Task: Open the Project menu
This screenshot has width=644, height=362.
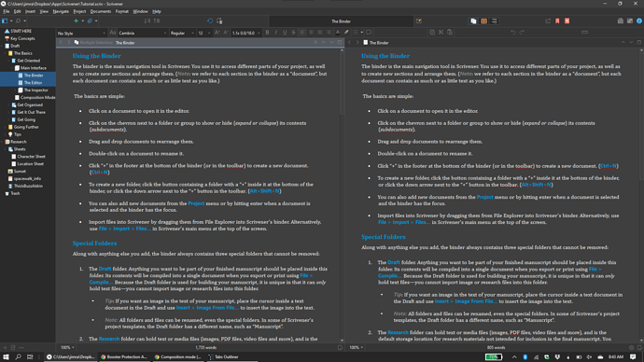Action: tap(79, 11)
